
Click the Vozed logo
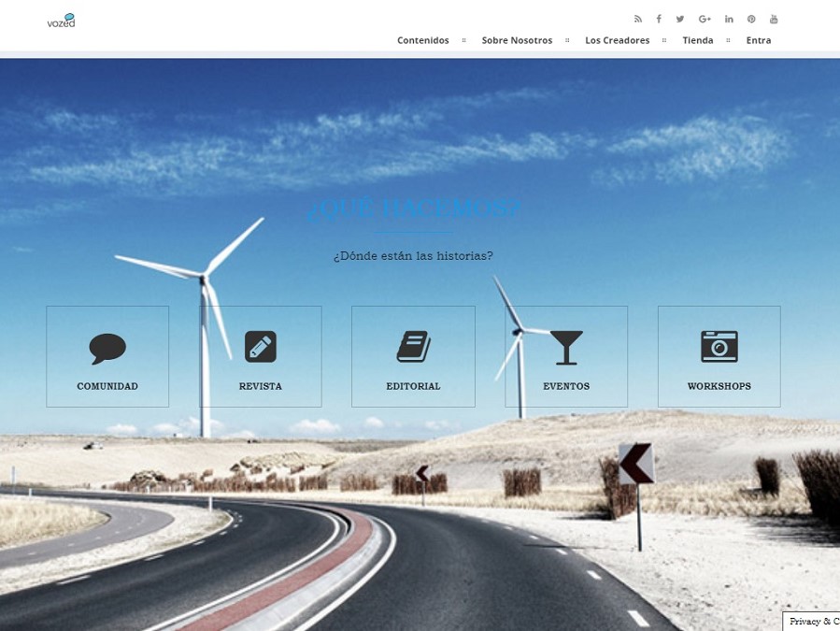pyautogui.click(x=61, y=21)
